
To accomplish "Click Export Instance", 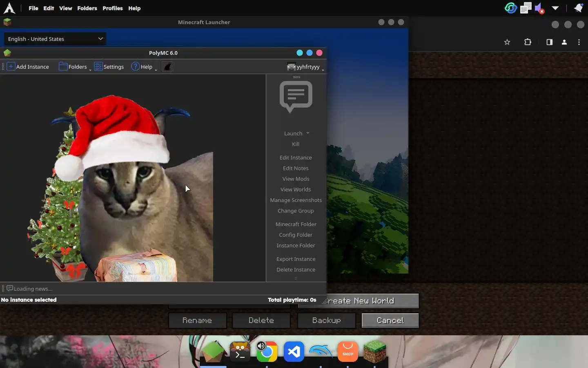I will click(x=296, y=259).
